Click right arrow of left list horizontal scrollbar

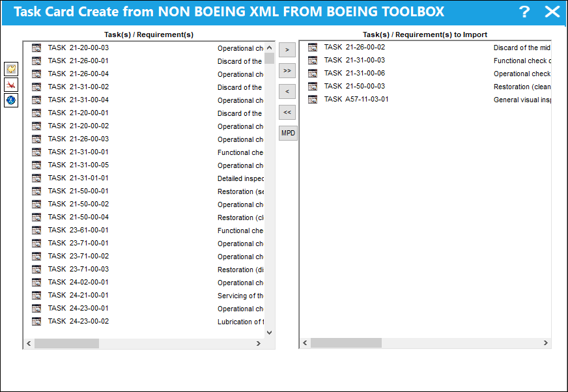tap(259, 343)
